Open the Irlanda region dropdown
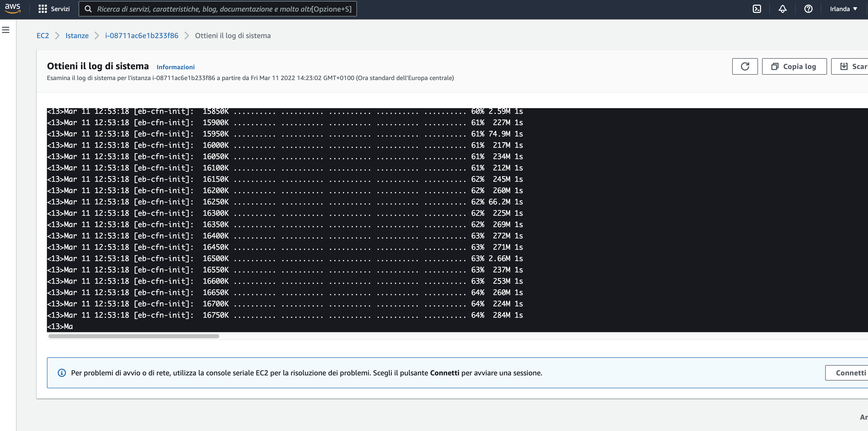 click(x=844, y=9)
